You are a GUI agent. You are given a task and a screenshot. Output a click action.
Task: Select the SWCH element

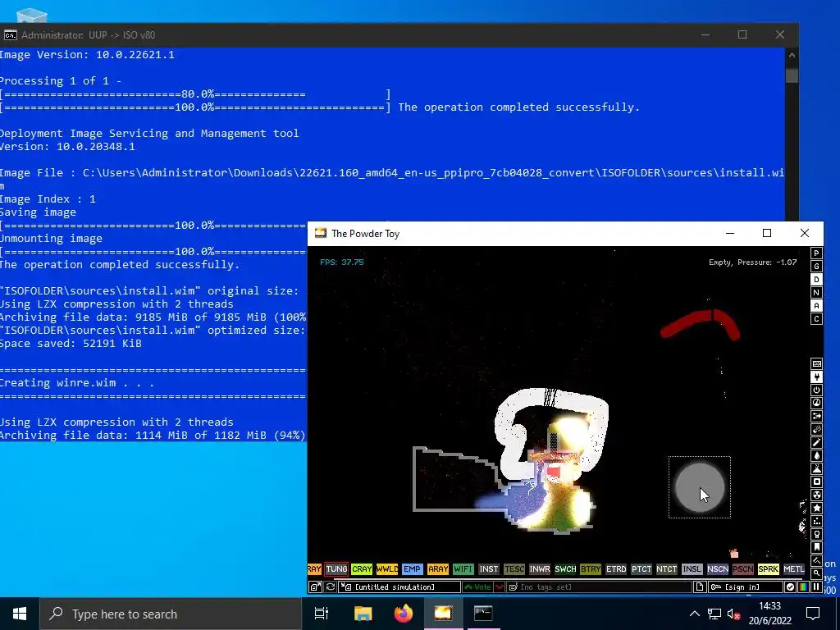(565, 569)
